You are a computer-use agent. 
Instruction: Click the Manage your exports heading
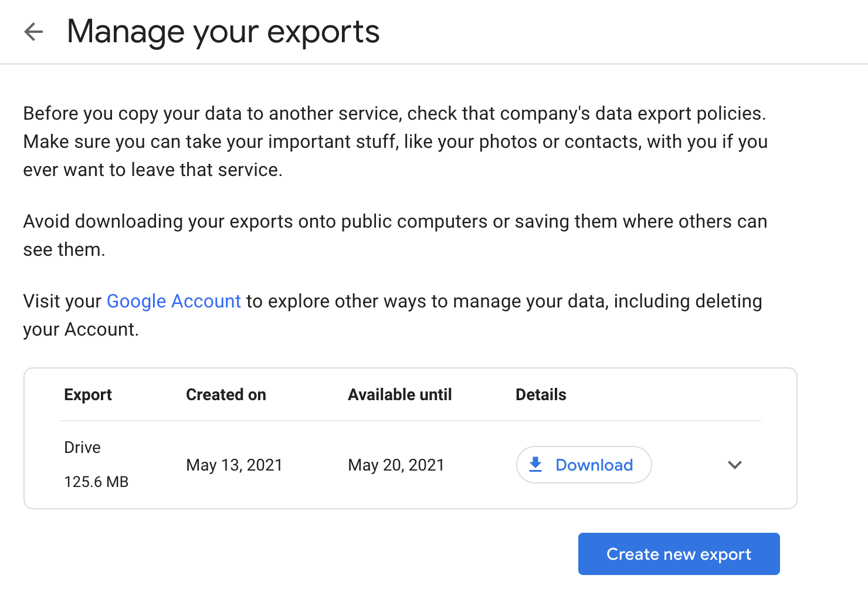223,32
